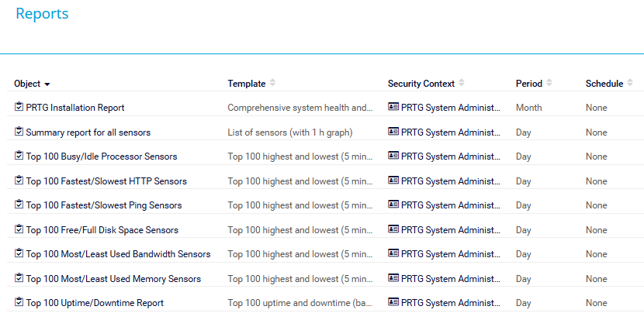
Task: Click the clipboard icon next to Top 100 Uptime/Downtime Report
Action: coord(19,302)
